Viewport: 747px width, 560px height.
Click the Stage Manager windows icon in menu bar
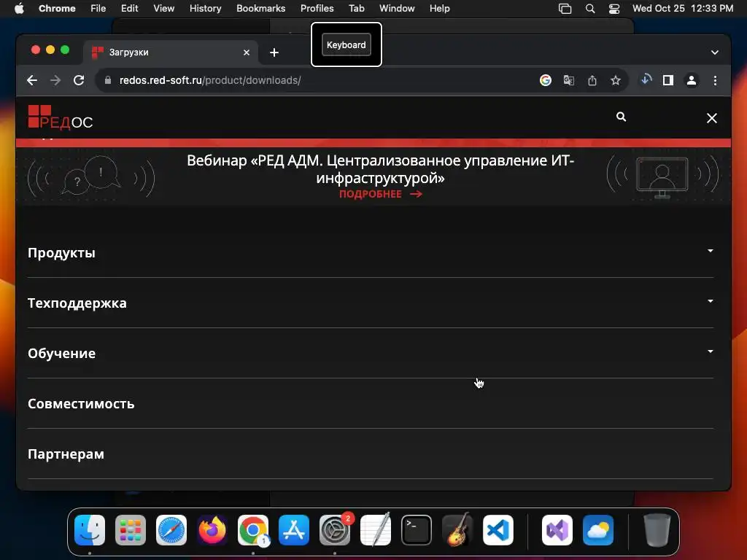(x=565, y=9)
